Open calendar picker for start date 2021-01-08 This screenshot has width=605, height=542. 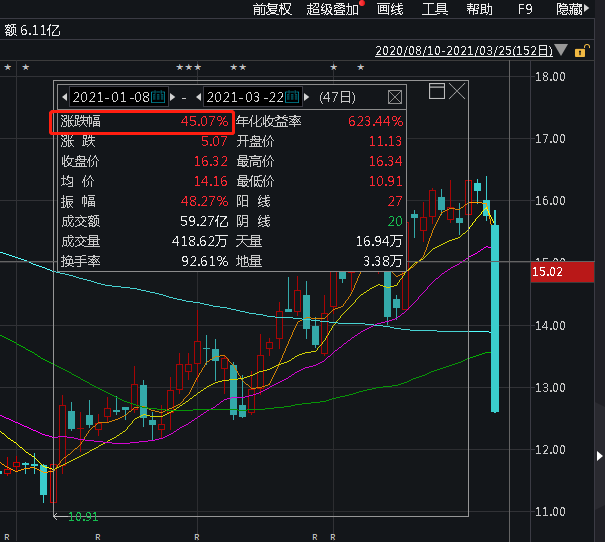(158, 96)
